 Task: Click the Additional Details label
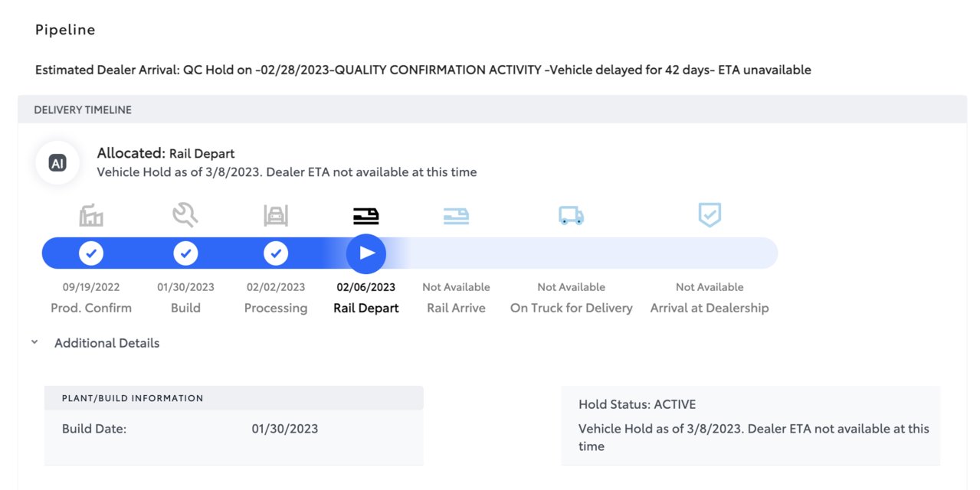[107, 343]
